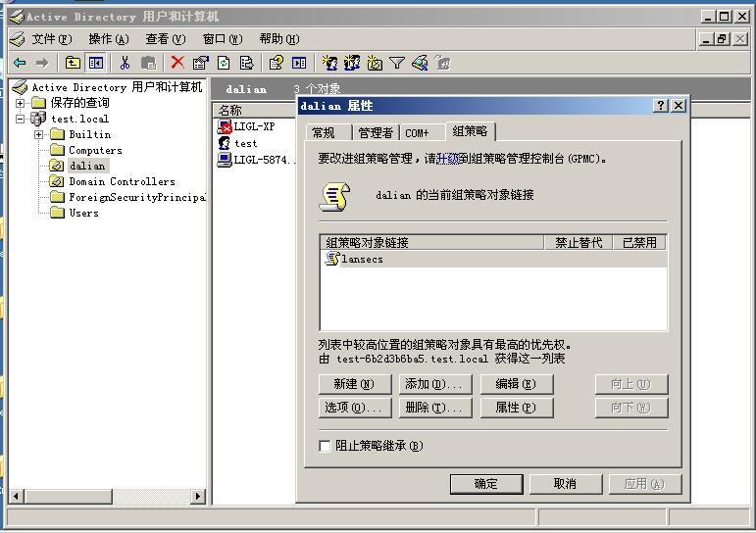Click the 取消 button

click(x=566, y=484)
